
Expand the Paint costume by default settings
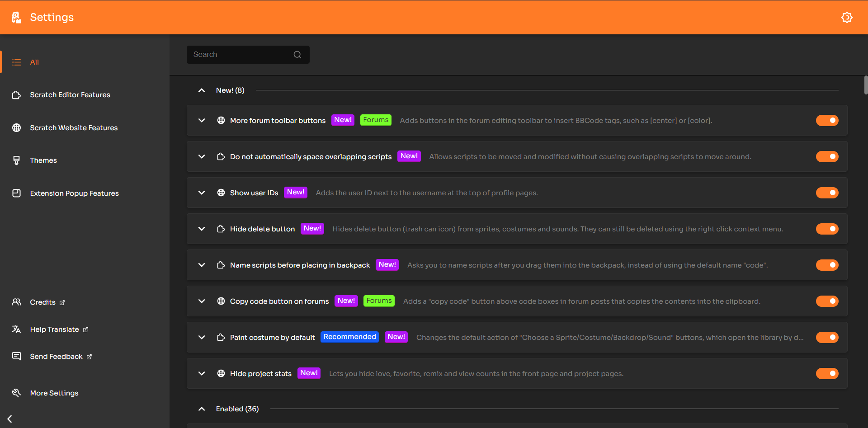[202, 337]
